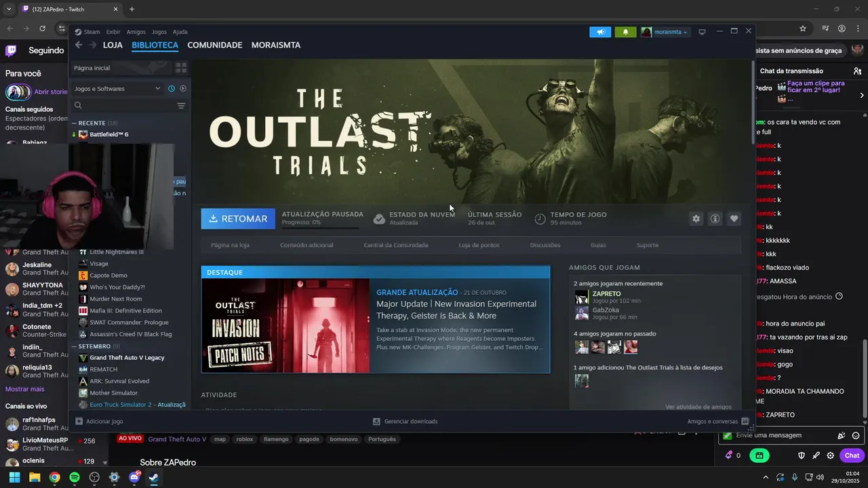Go back with Steam's back arrow
Screen dimensions: 868x488
pyautogui.click(x=79, y=45)
